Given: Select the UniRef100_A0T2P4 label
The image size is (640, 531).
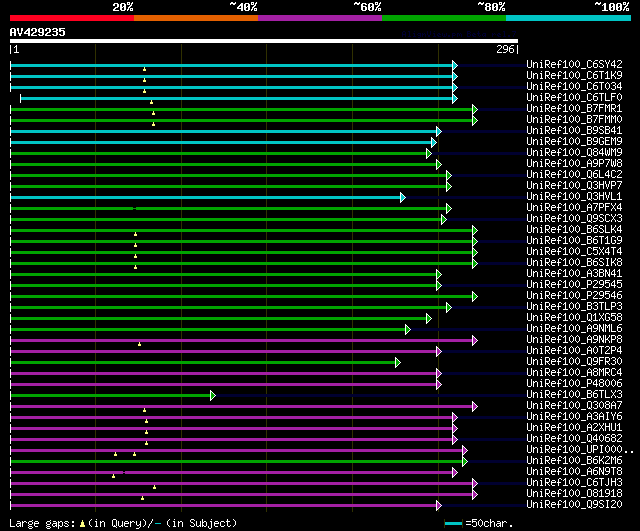Looking at the screenshot, I should tap(574, 351).
